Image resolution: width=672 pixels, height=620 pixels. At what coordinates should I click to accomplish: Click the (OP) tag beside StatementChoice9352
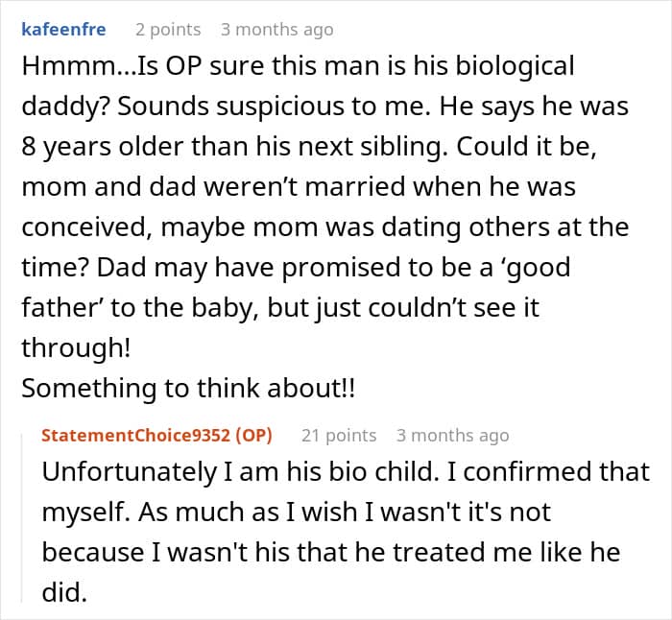254,435
